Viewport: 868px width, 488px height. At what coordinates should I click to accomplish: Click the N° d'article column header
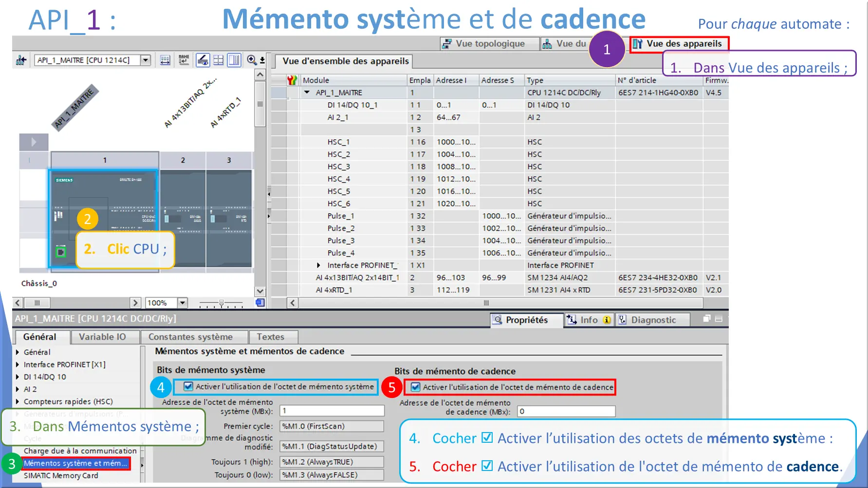click(659, 80)
